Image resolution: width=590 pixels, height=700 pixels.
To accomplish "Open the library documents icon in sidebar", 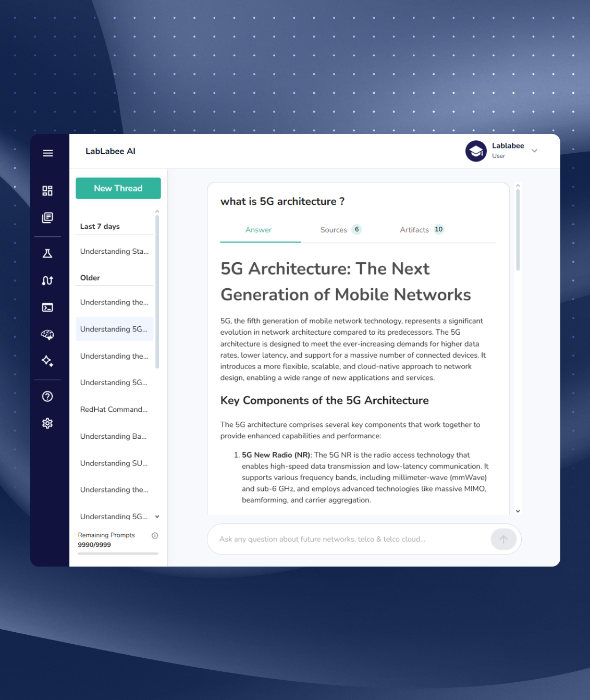I will (47, 217).
